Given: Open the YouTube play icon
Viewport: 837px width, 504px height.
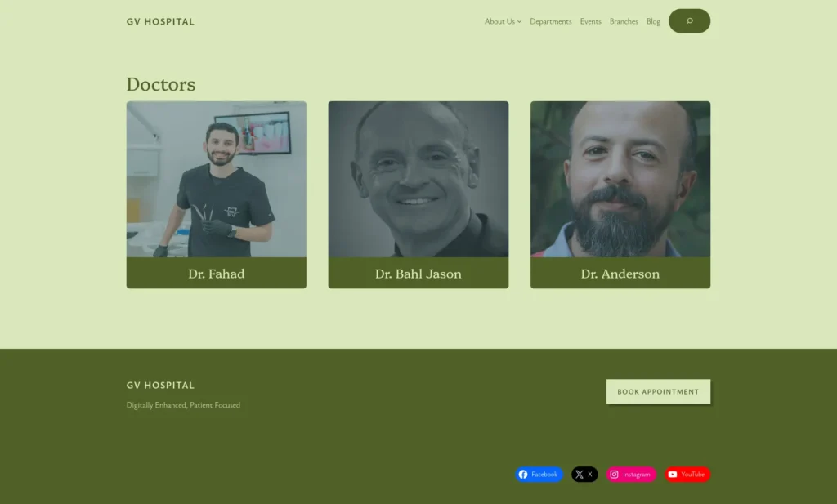Looking at the screenshot, I should click(673, 474).
